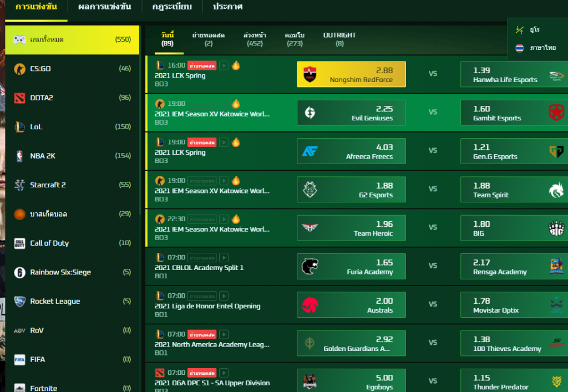The height and width of the screenshot is (392, 568).
Task: Click the RoV AOV icon
Action: pos(19,330)
